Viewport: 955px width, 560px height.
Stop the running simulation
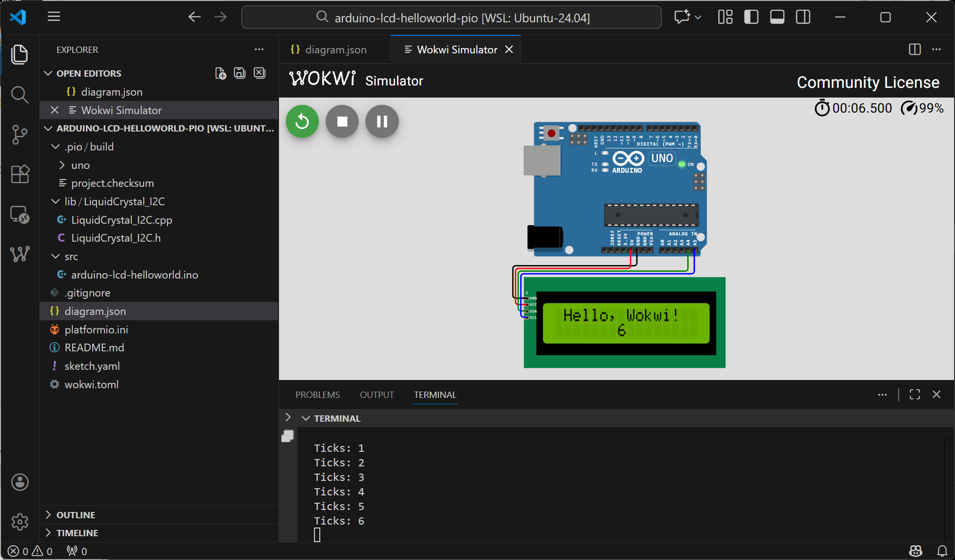click(x=342, y=121)
